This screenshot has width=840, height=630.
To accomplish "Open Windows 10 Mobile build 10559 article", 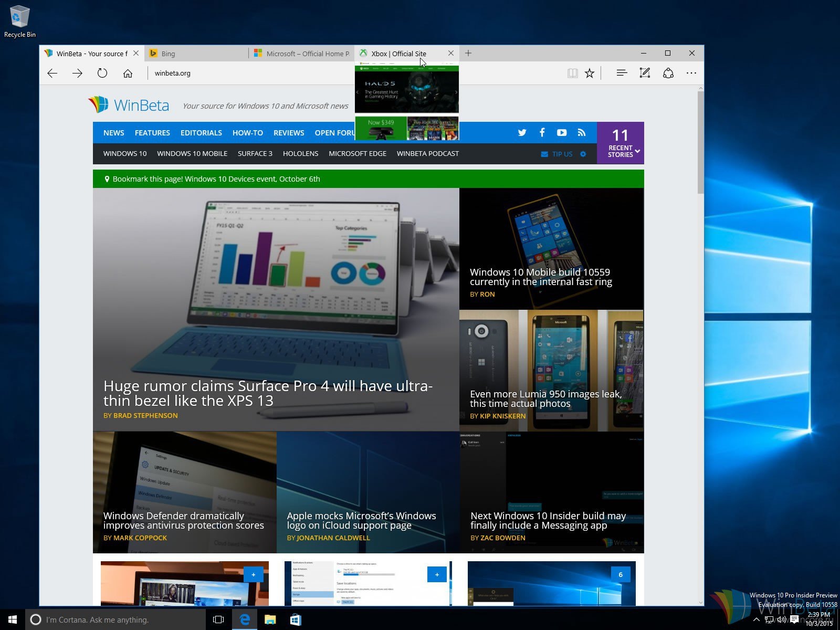I will (x=541, y=277).
